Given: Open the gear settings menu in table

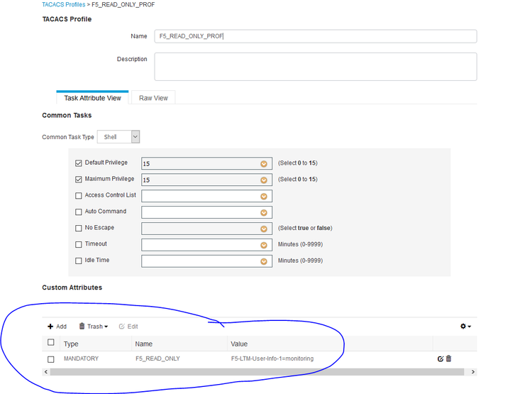Looking at the screenshot, I should [465, 327].
